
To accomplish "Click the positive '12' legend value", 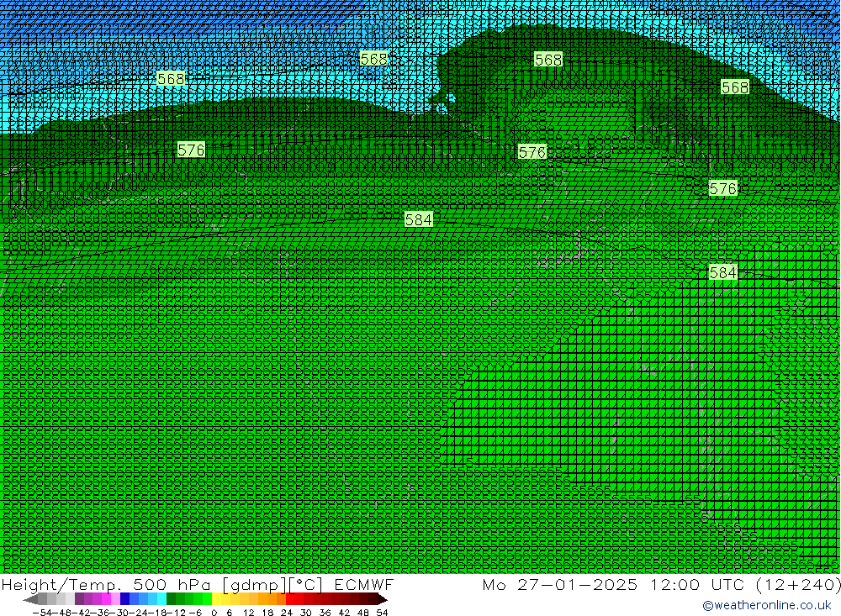I will pos(248,613).
